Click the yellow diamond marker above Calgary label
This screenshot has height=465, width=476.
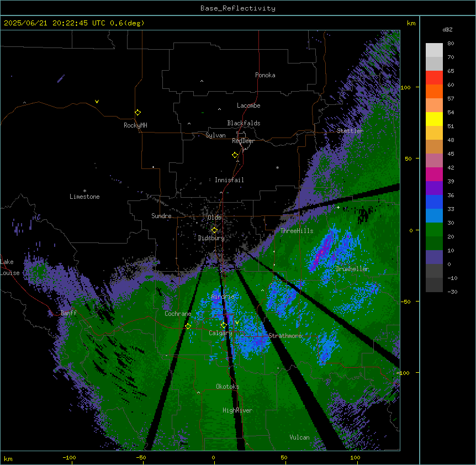click(x=224, y=325)
